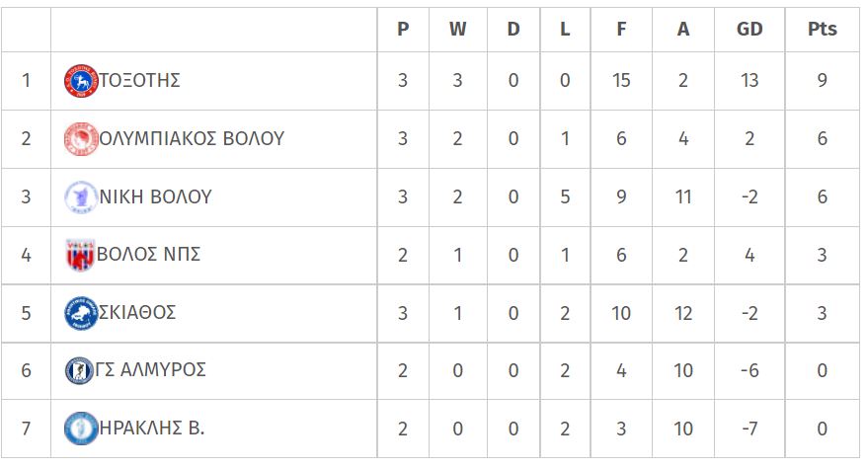This screenshot has height=469, width=868.
Task: Open the ΤΟΞΟΤΗΣ team name link
Action: (139, 80)
